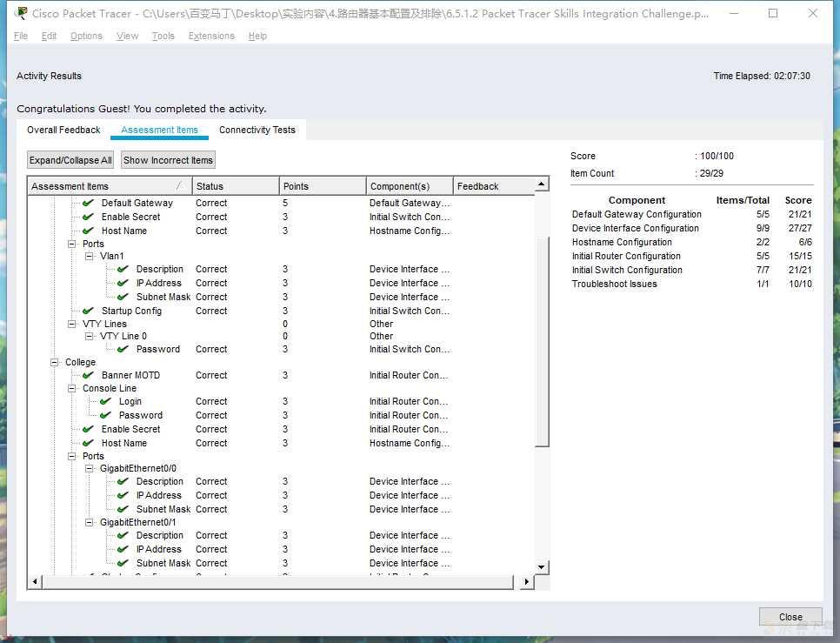
Task: Sort by Status column header
Action: coord(236,186)
